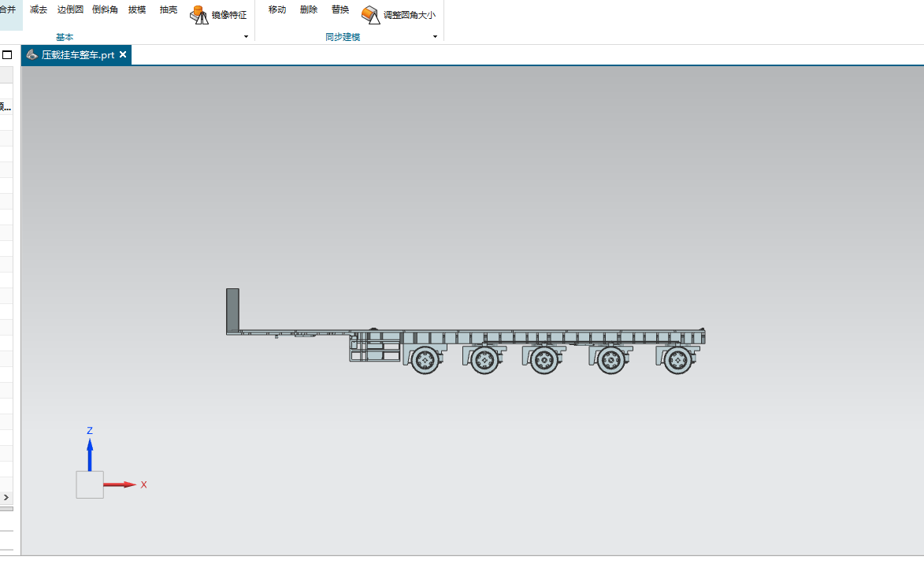This screenshot has width=924, height=564.
Task: Click the Unite (合并) tool
Action: point(7,9)
